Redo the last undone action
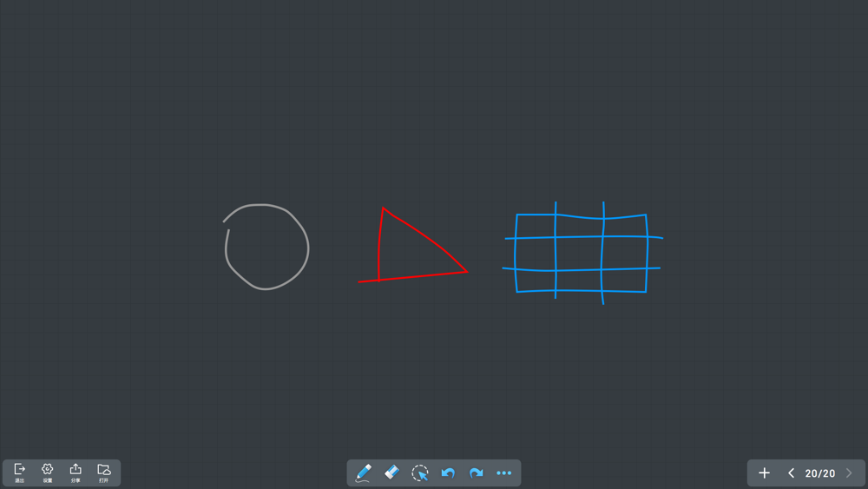Image resolution: width=868 pixels, height=489 pixels. click(x=476, y=473)
